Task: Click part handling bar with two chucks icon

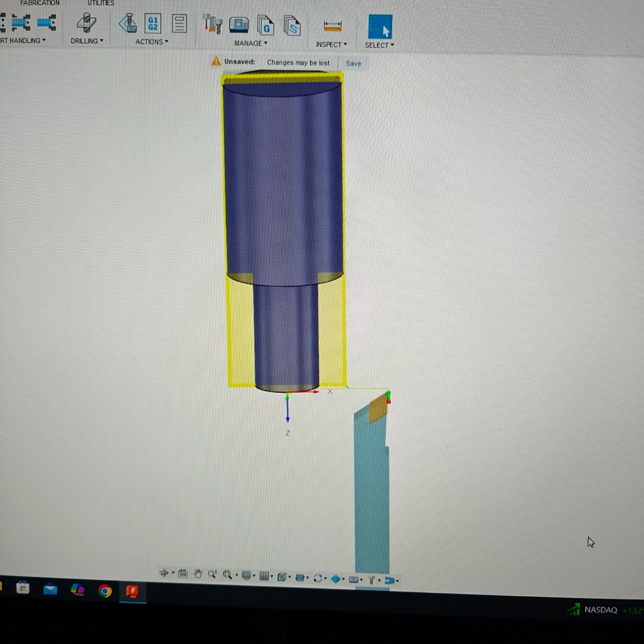Action: [21, 23]
